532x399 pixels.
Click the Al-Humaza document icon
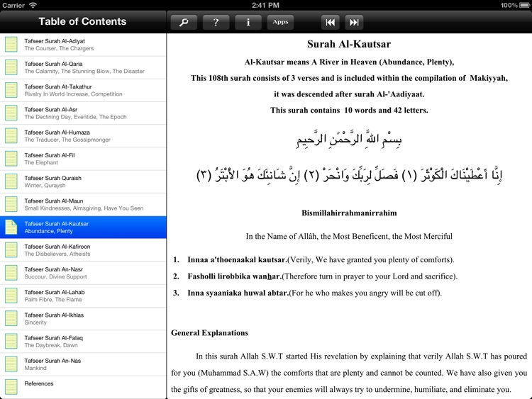[11, 136]
